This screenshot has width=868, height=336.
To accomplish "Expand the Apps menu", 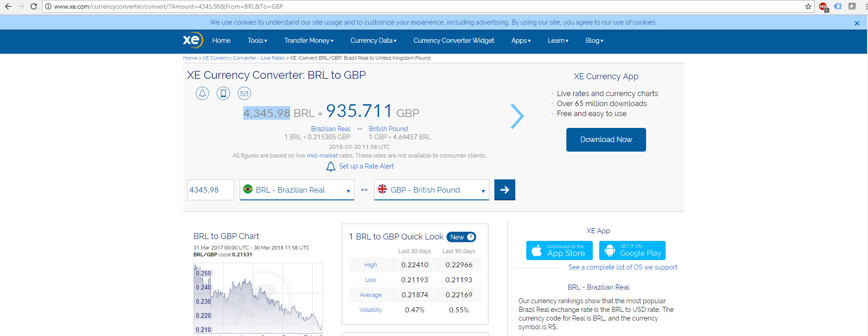I will (x=521, y=41).
